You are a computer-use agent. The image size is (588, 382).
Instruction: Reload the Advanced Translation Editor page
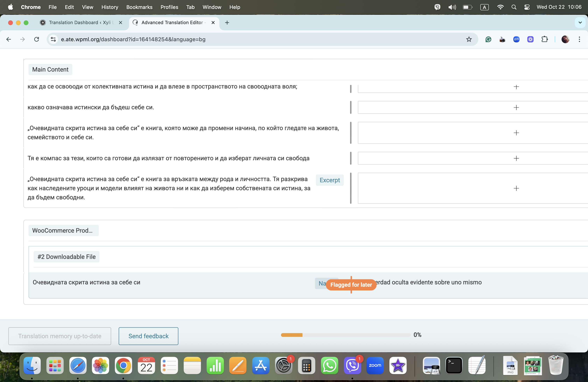[37, 39]
